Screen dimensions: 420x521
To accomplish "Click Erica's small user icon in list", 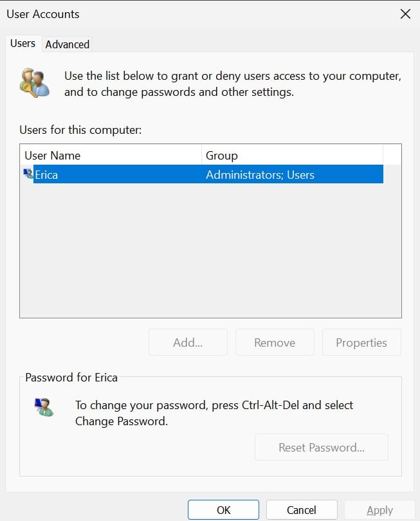I will [28, 174].
